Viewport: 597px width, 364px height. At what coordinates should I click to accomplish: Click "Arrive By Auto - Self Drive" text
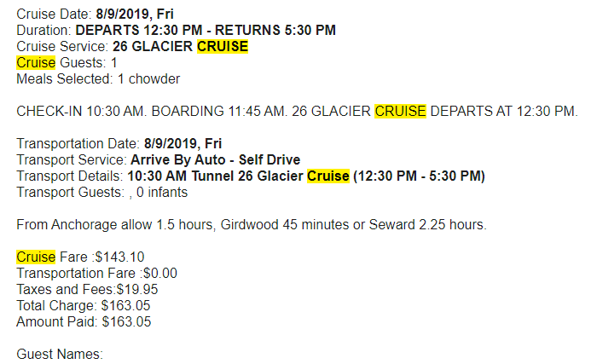pos(215,160)
